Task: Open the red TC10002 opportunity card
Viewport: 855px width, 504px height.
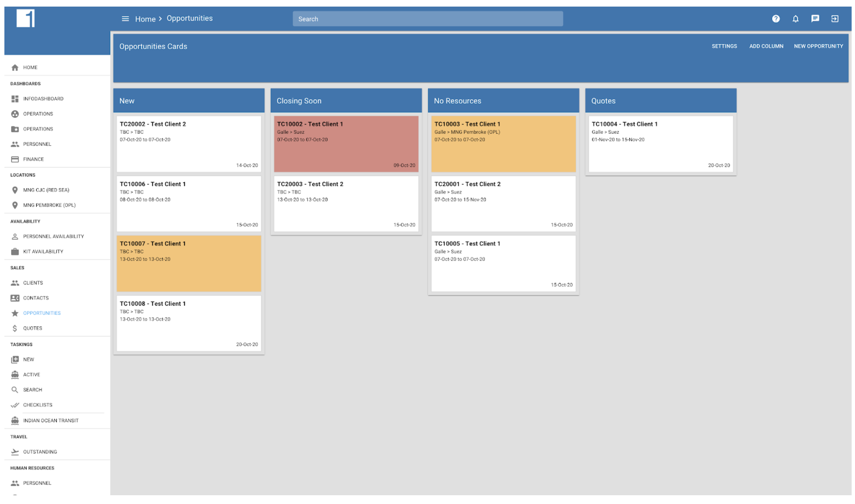Action: [346, 144]
